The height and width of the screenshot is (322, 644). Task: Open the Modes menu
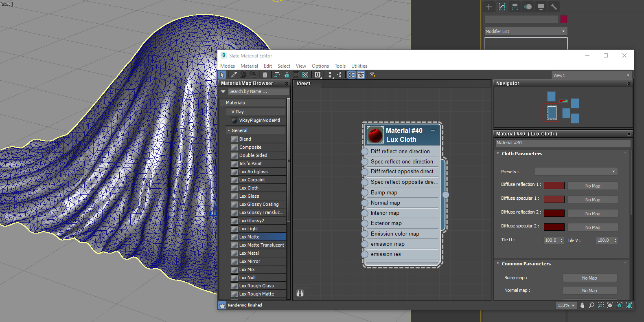point(228,66)
